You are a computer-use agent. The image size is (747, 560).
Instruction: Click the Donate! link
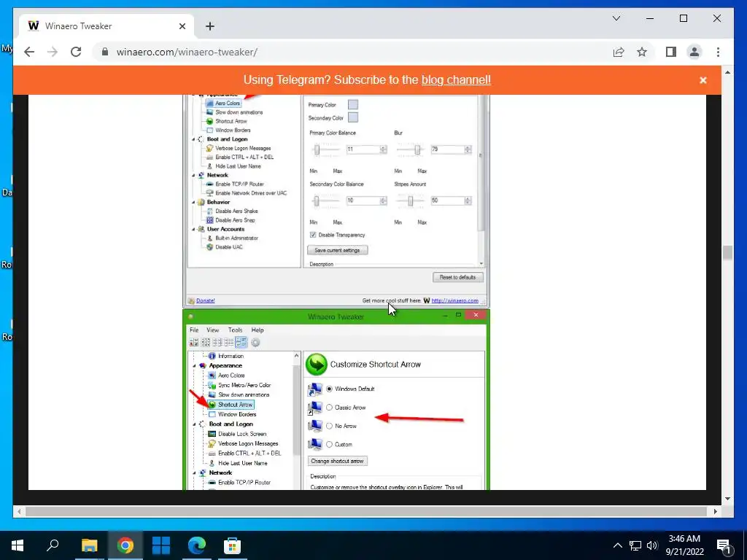[205, 300]
